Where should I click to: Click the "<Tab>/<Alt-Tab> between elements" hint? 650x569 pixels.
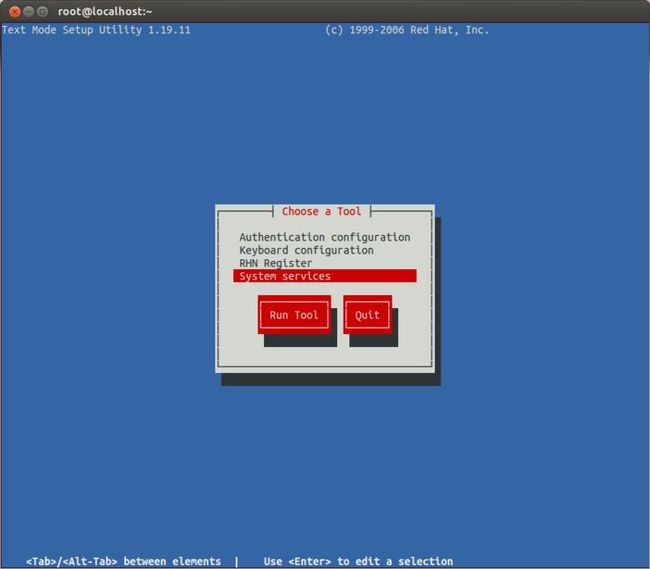click(x=124, y=562)
